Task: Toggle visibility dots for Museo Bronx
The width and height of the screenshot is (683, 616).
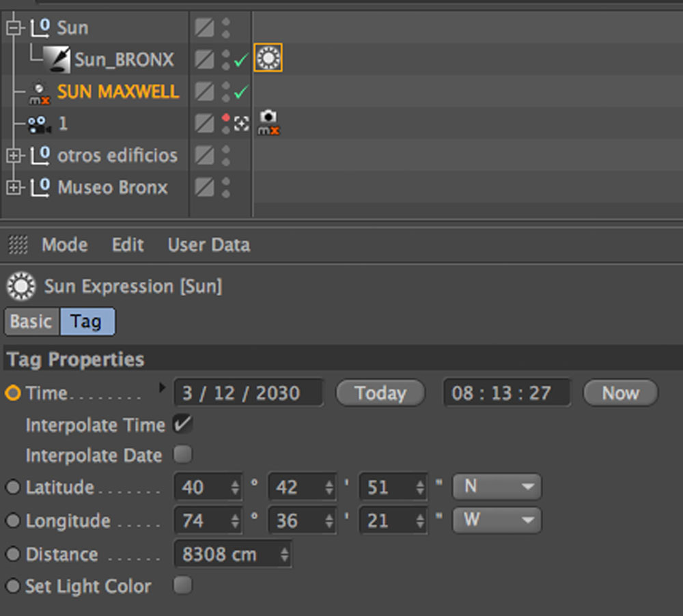Action: pos(225,187)
